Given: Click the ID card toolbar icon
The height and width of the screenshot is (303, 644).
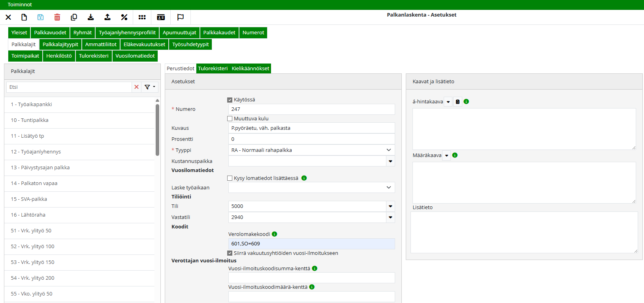Looking at the screenshot, I should [161, 17].
